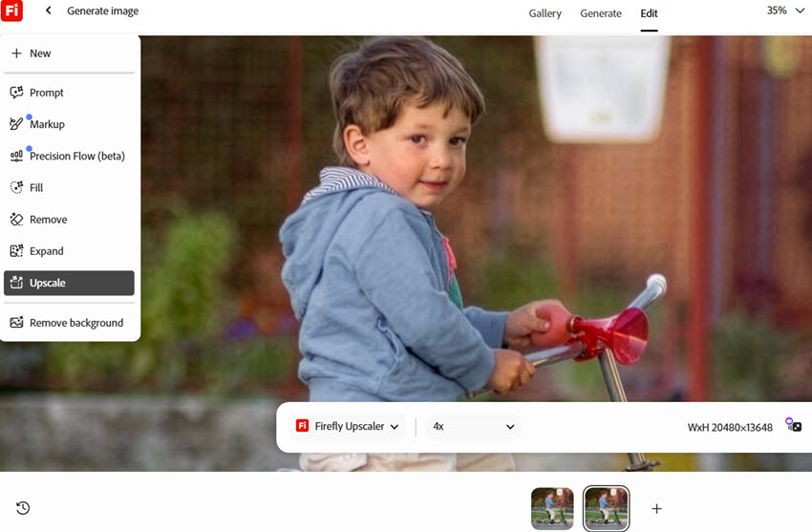The height and width of the screenshot is (532, 812).
Task: Choose Precision Flow (beta) menu entry
Action: coord(69,156)
